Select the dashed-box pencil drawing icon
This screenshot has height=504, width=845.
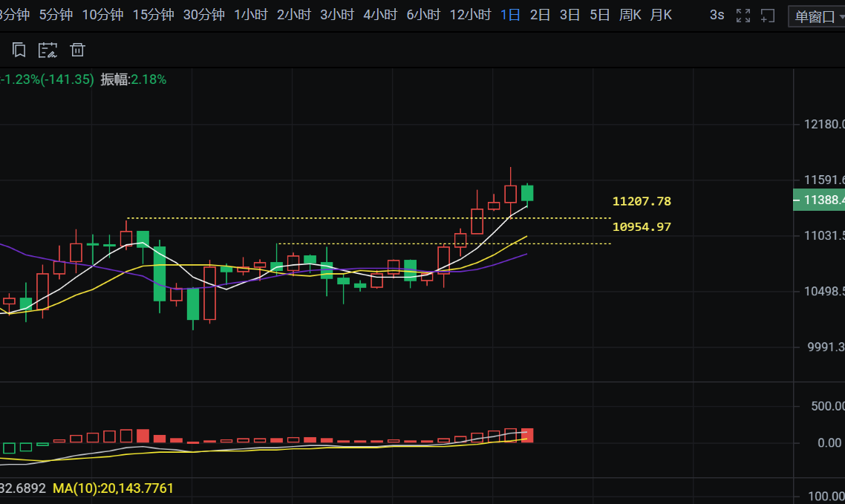pyautogui.click(x=48, y=50)
